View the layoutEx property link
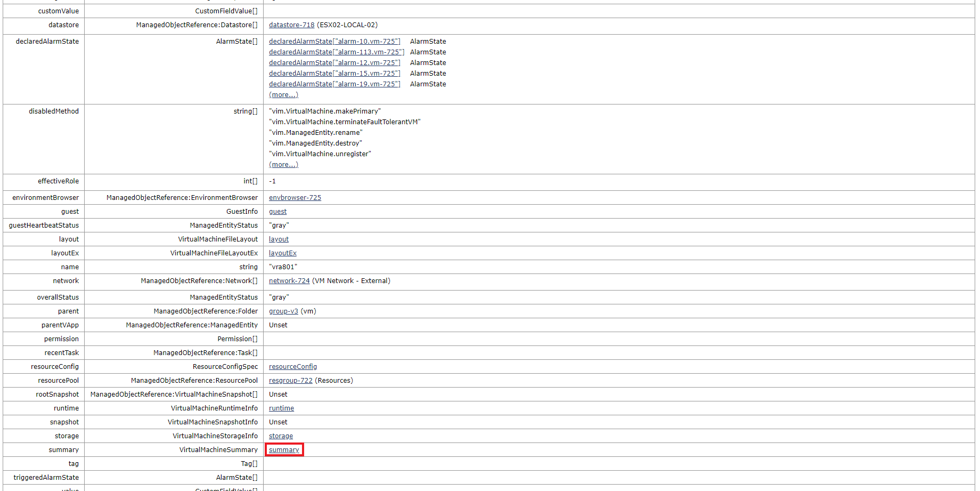This screenshot has width=980, height=491. coord(282,253)
